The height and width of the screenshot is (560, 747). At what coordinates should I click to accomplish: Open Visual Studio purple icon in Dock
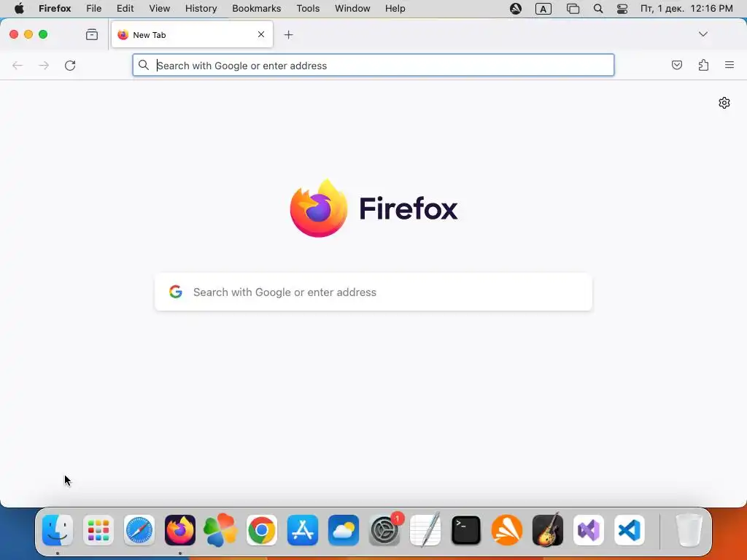coord(589,530)
